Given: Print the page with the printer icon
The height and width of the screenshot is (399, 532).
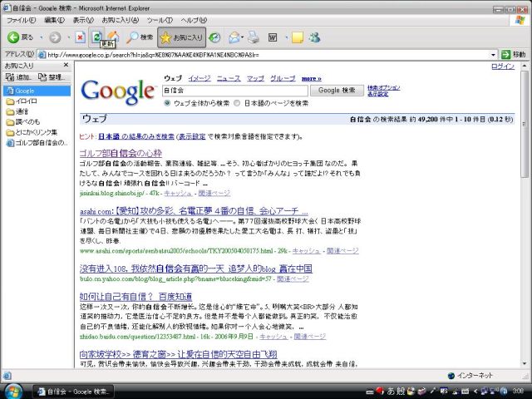Looking at the screenshot, I should [253, 37].
